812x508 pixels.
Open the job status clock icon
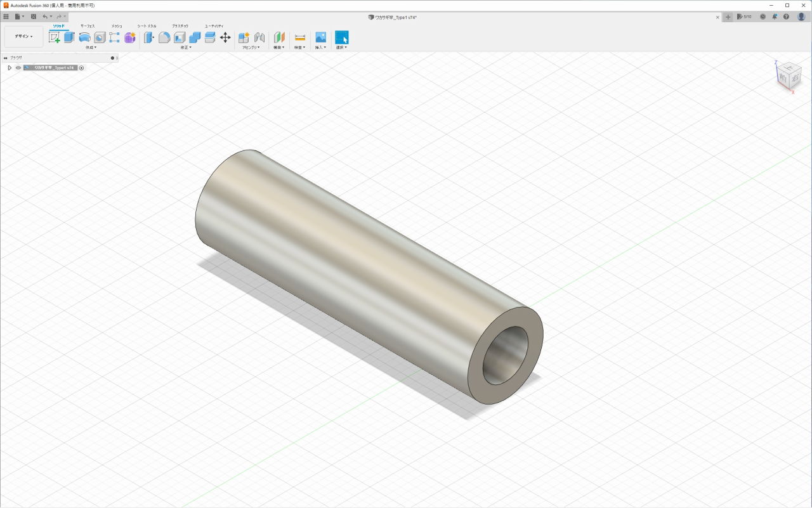[763, 16]
